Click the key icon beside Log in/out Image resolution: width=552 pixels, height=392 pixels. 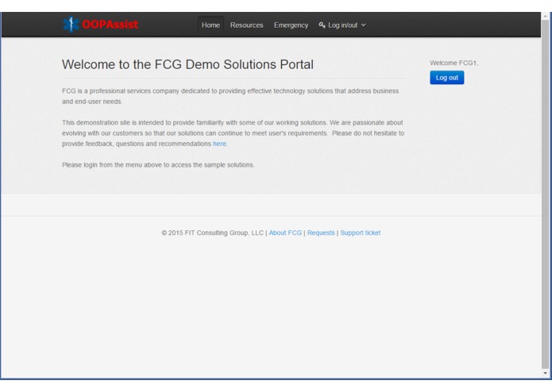click(x=322, y=25)
